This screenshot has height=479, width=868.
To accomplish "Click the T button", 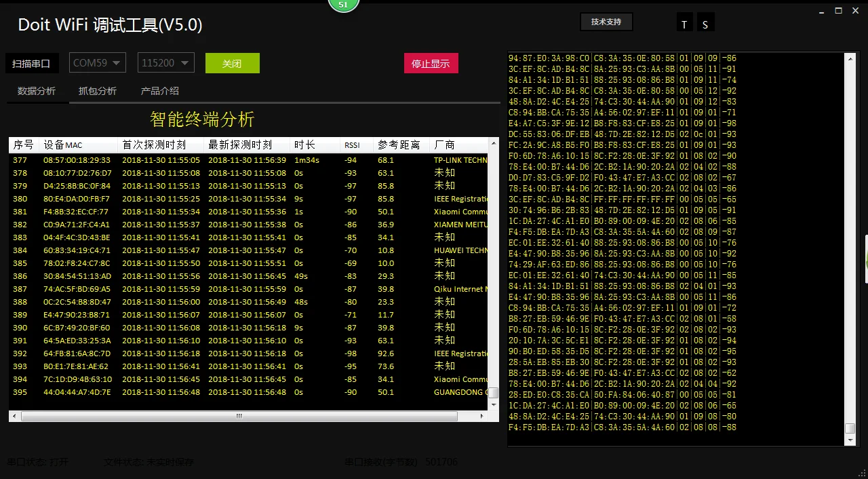I will click(684, 22).
